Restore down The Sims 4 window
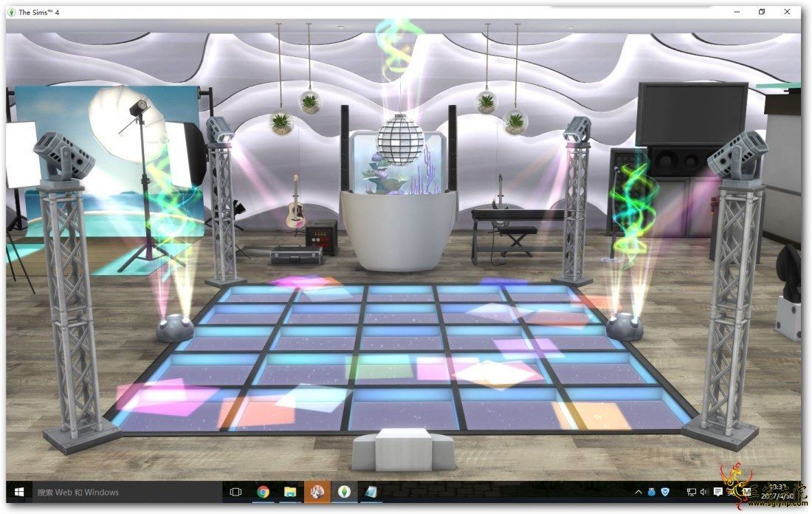Viewport: 812px width, 514px height. tap(762, 12)
